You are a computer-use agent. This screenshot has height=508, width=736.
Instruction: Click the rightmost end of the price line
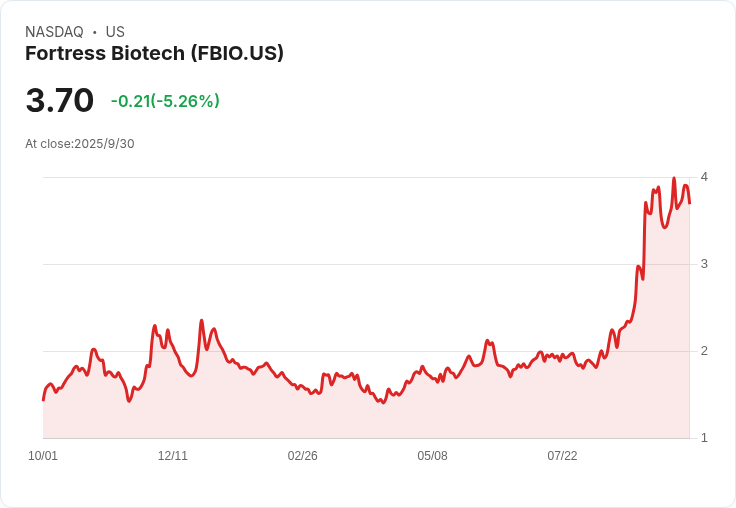click(x=689, y=203)
